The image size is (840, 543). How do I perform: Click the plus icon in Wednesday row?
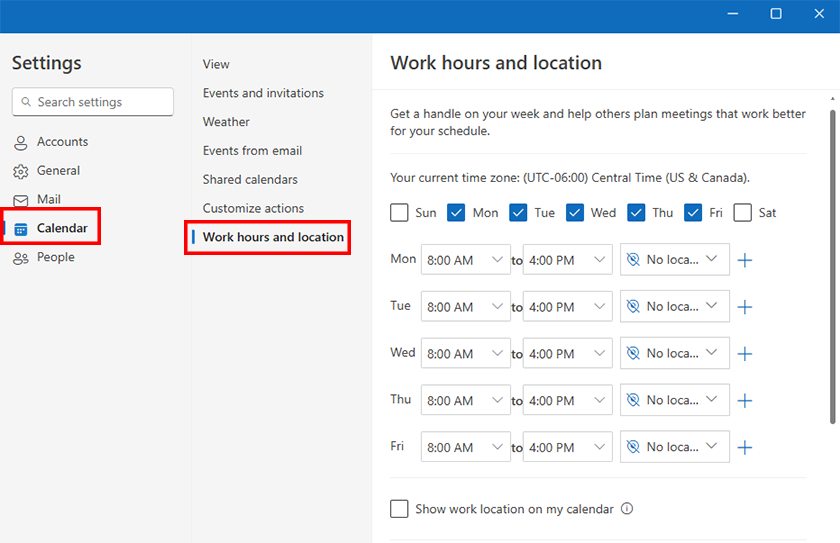pyautogui.click(x=744, y=354)
